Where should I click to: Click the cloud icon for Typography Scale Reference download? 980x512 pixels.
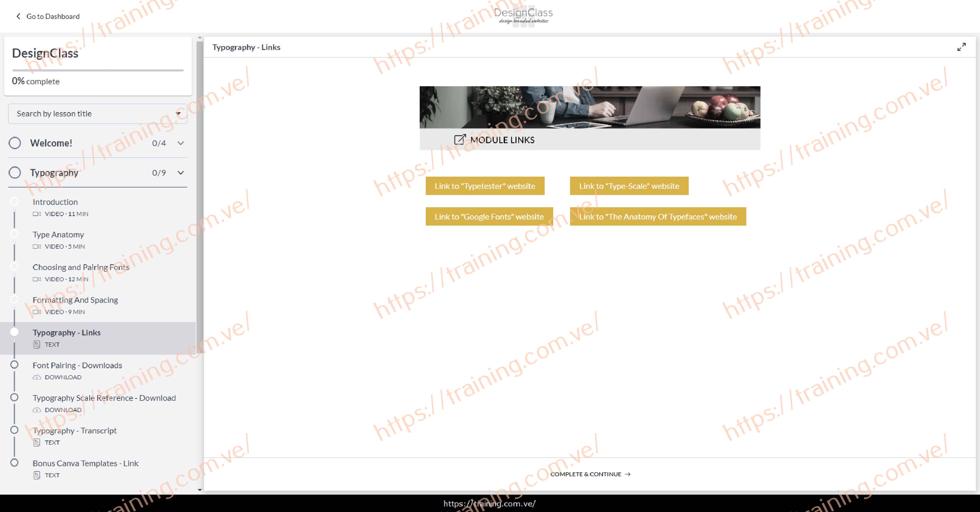[x=37, y=410]
